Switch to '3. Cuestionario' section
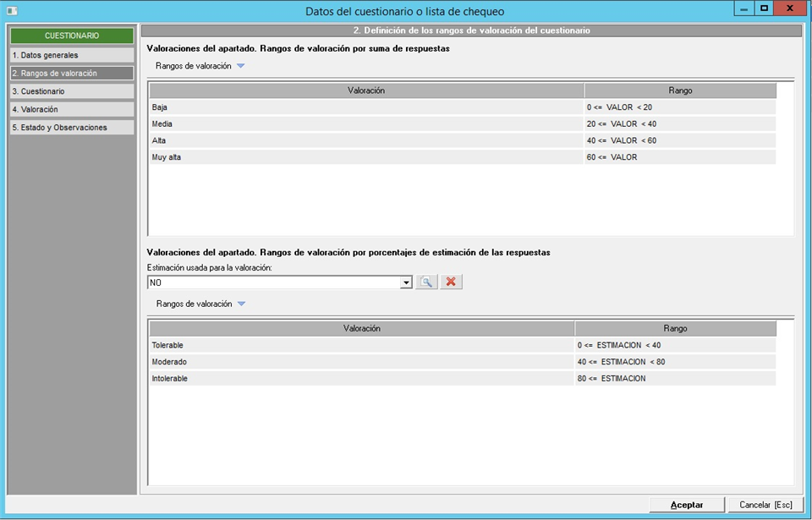The height and width of the screenshot is (520, 812). point(71,91)
